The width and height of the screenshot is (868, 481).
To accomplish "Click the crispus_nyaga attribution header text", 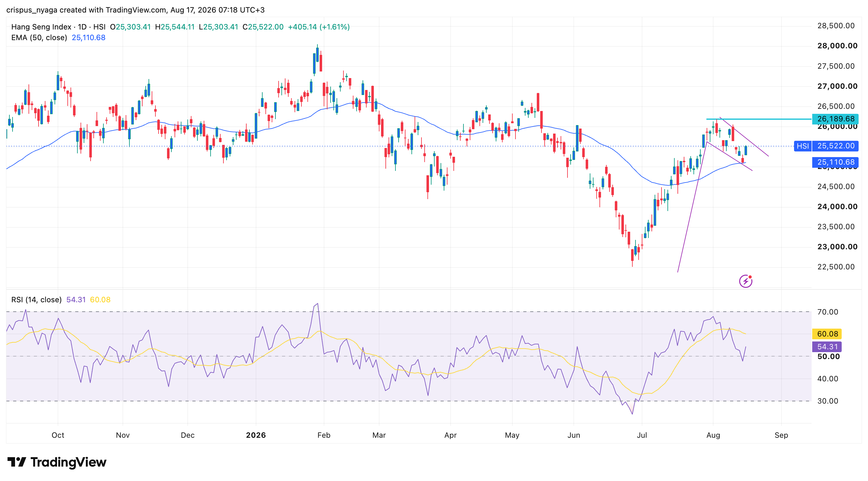I will [135, 10].
